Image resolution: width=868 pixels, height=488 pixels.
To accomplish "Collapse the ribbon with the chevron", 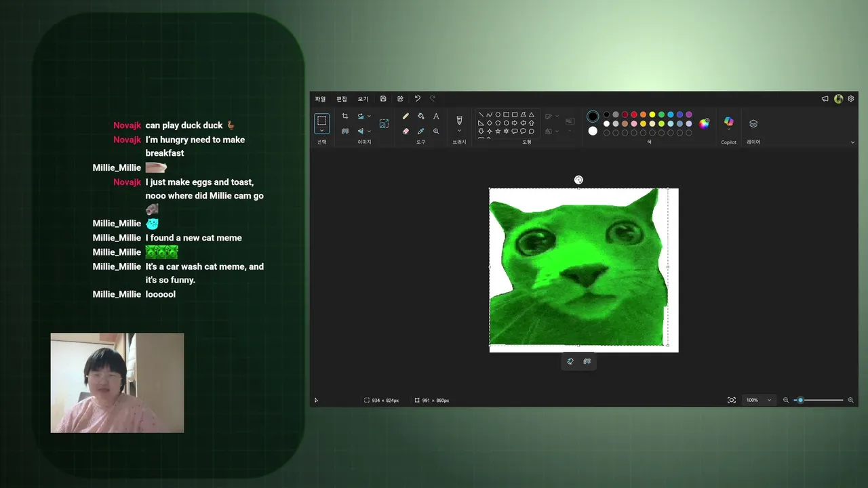I will coord(852,142).
